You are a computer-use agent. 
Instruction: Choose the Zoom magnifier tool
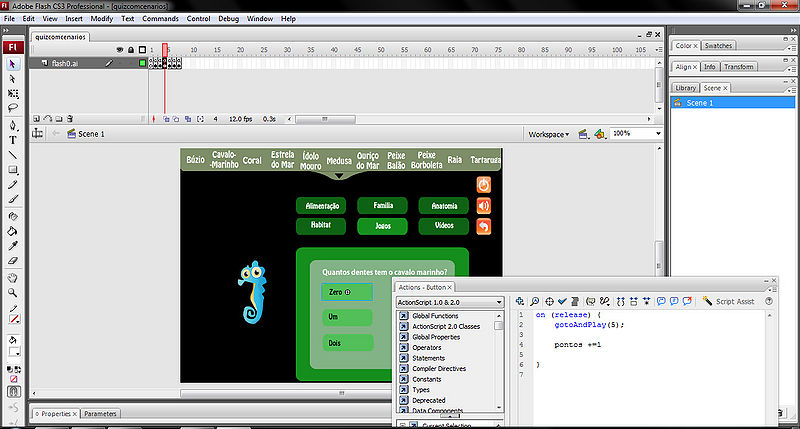(13, 293)
